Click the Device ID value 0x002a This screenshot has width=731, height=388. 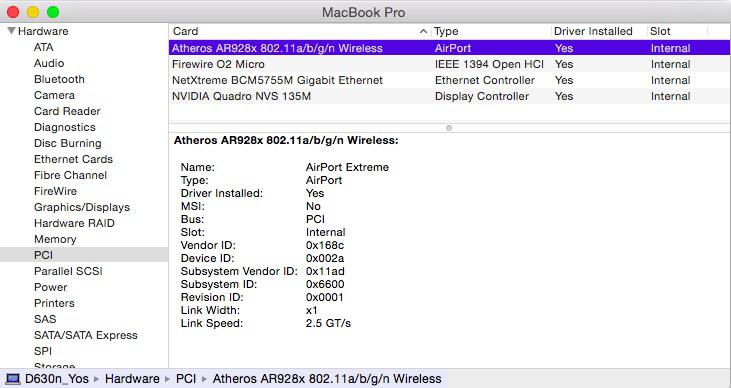tap(325, 258)
